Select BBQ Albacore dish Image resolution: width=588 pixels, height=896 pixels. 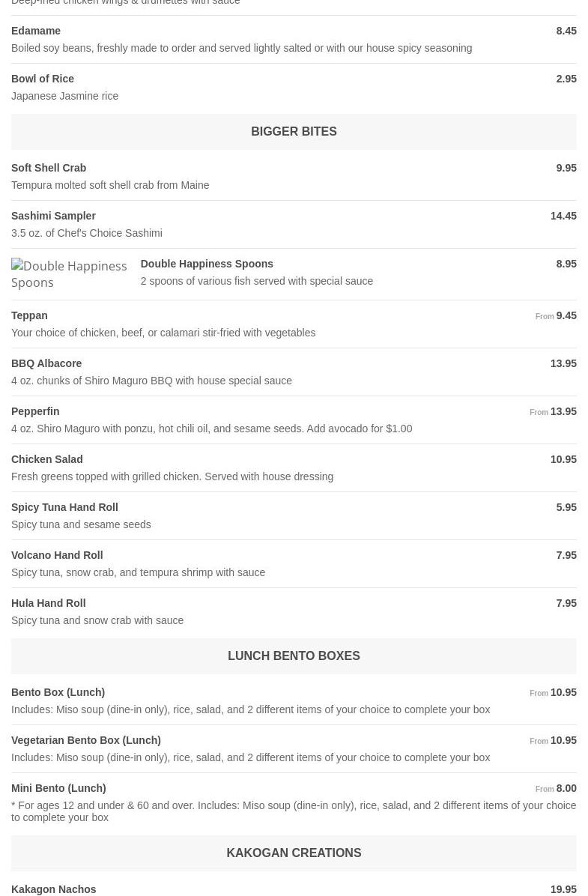click(x=46, y=363)
